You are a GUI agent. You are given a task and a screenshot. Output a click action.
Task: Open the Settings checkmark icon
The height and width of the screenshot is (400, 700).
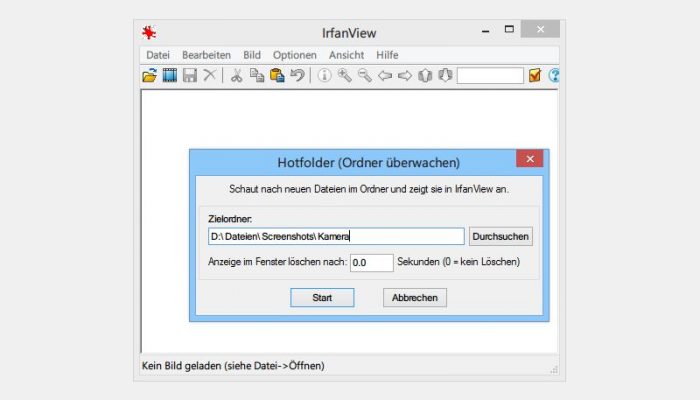click(x=535, y=75)
